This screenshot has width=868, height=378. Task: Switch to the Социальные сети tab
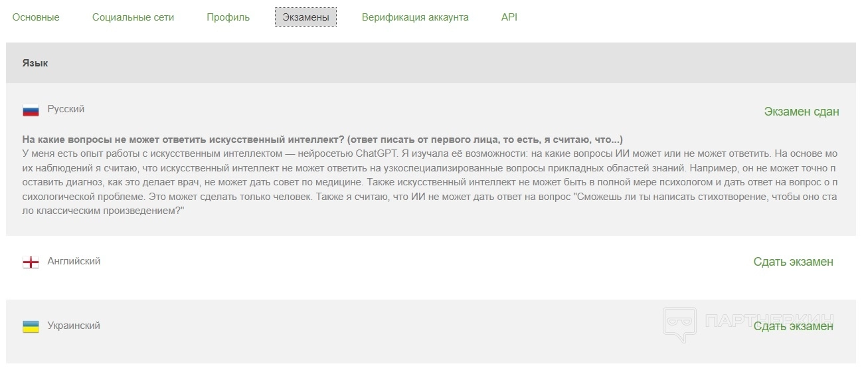(x=133, y=17)
